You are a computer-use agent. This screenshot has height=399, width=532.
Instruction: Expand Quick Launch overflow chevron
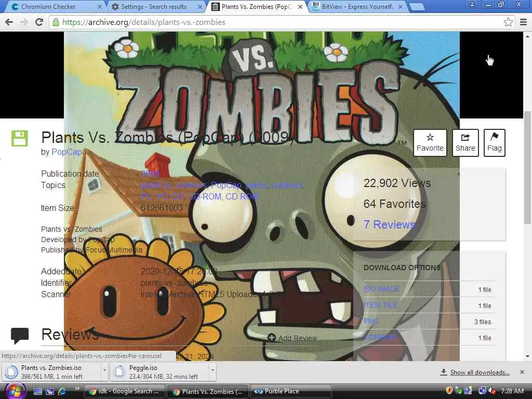[x=77, y=389]
